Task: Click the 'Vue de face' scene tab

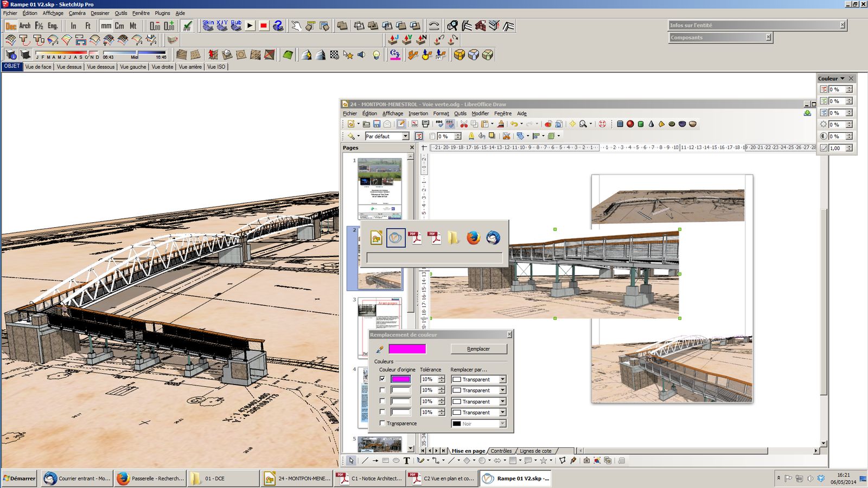Action: [38, 67]
